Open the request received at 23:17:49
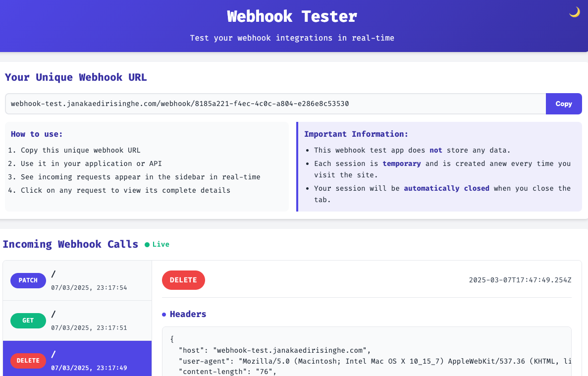Screen dimensions: 588x376 pos(77,359)
